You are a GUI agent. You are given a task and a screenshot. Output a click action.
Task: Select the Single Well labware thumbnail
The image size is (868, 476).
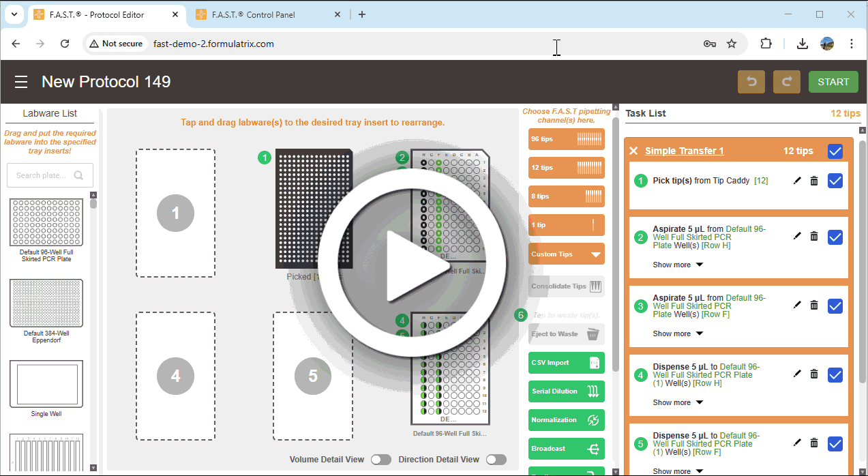tap(46, 384)
